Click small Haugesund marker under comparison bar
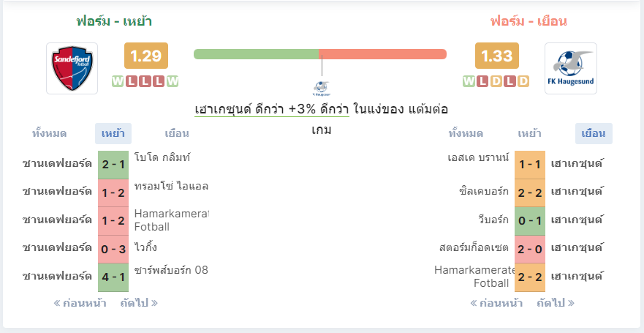 click(x=322, y=87)
